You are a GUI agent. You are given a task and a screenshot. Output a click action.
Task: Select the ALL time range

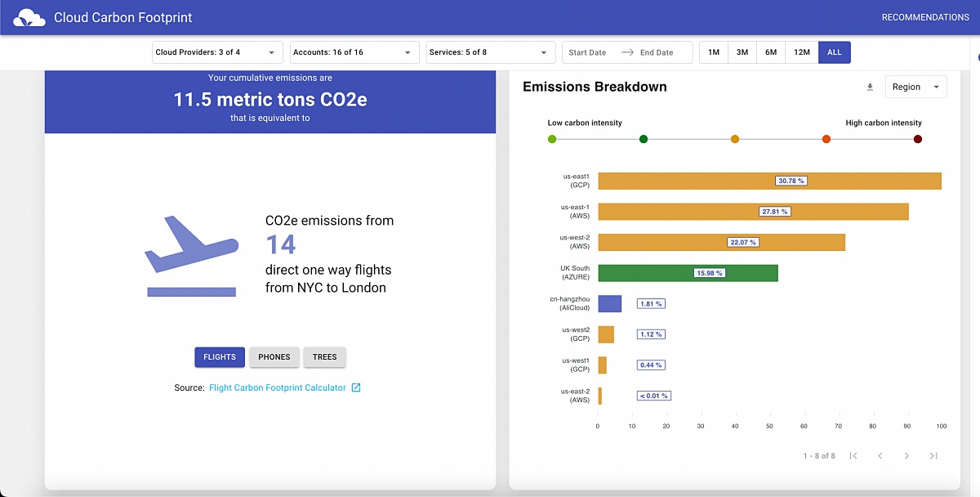click(x=835, y=52)
